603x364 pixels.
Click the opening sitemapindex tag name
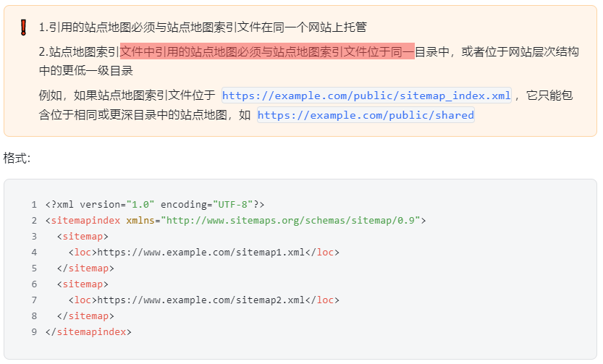point(85,221)
